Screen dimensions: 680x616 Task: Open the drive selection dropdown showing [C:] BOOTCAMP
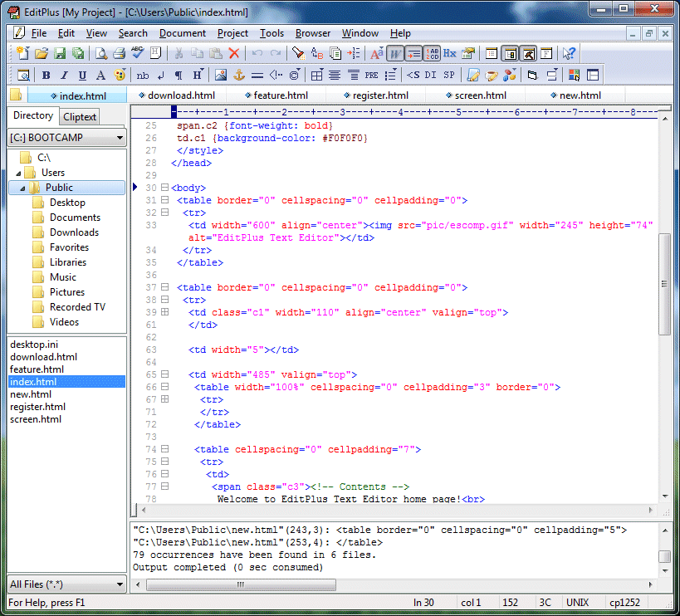click(66, 136)
